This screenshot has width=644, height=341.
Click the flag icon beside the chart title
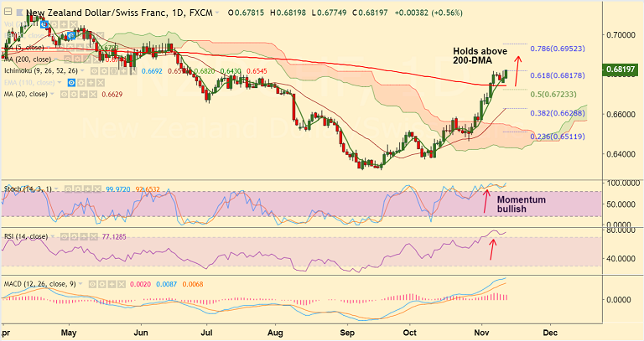(x=20, y=13)
